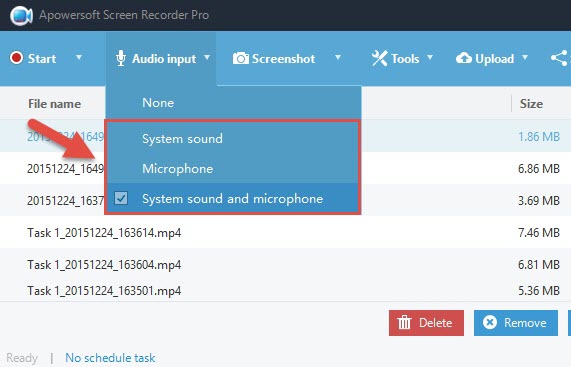
Task: Collapse the Audio input dropdown arrow
Action: click(x=207, y=58)
